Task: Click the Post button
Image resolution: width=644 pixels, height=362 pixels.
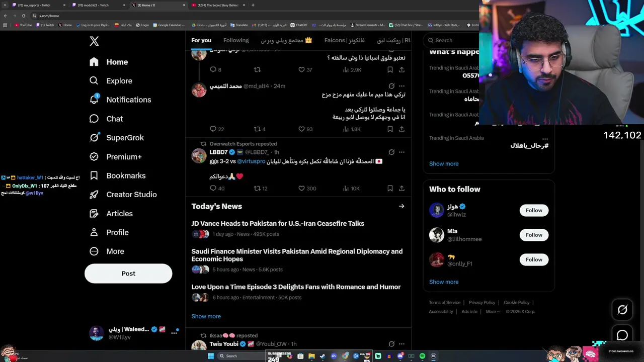Action: (128, 274)
